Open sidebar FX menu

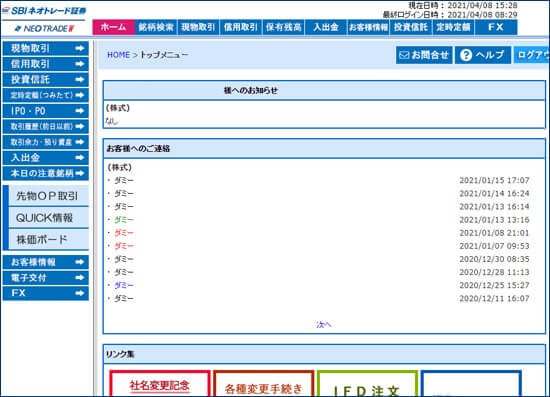coord(45,293)
